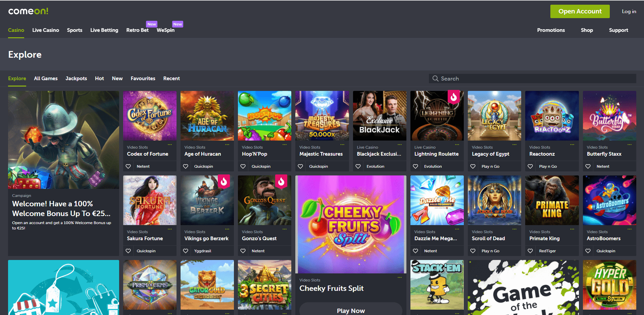
Task: Open three-dot menu for Vikings go Berzerk
Action: coord(227,229)
